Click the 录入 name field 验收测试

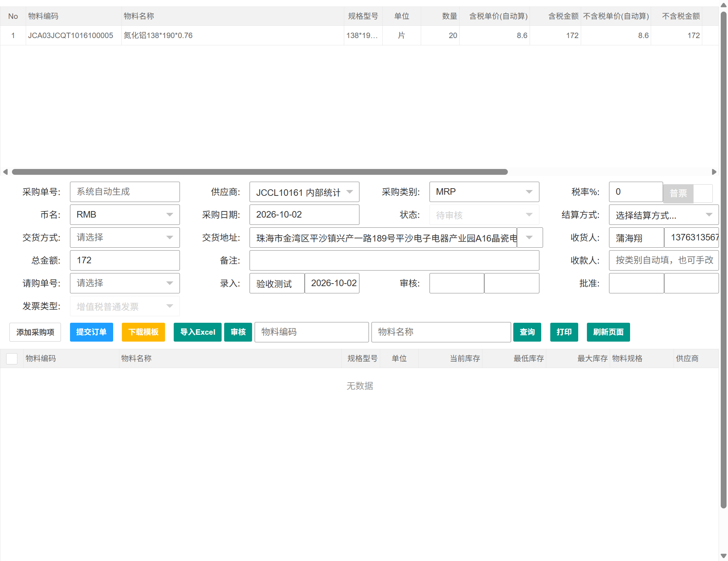[277, 283]
